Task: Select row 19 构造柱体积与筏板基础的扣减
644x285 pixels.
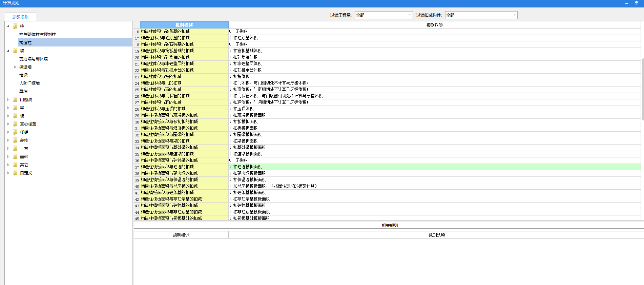Action: (184, 51)
